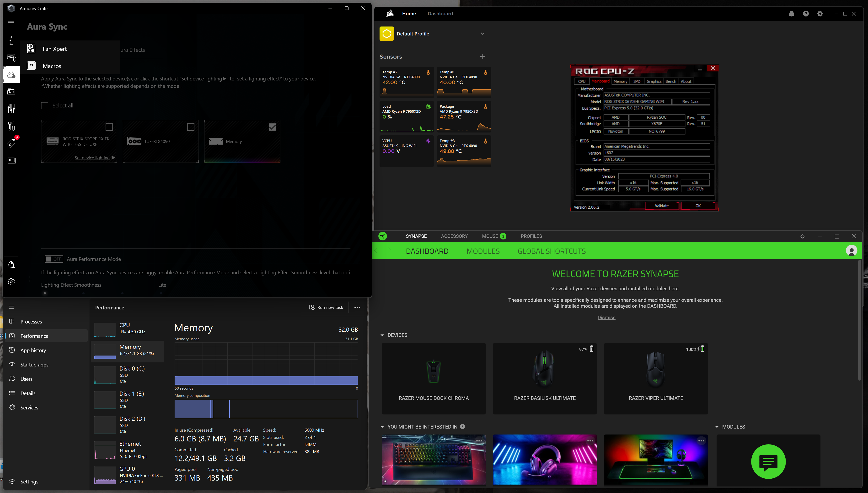Adjust the Lighting Effect Smoothness slider
Screen dimensions: 868x493
(45, 293)
